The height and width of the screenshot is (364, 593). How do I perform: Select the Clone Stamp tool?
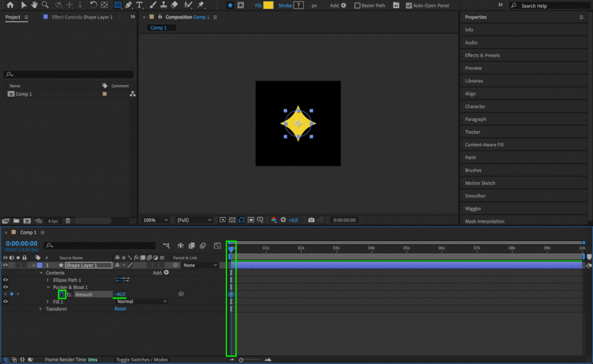point(163,5)
